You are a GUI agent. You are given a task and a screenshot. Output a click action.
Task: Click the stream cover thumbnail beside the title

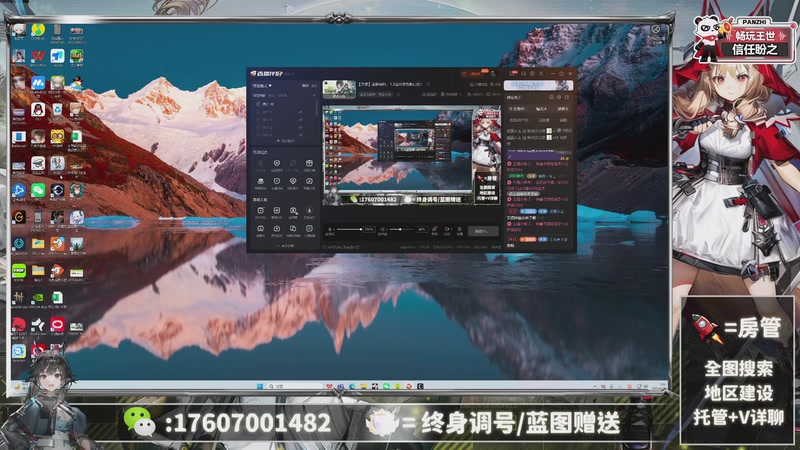[x=338, y=88]
